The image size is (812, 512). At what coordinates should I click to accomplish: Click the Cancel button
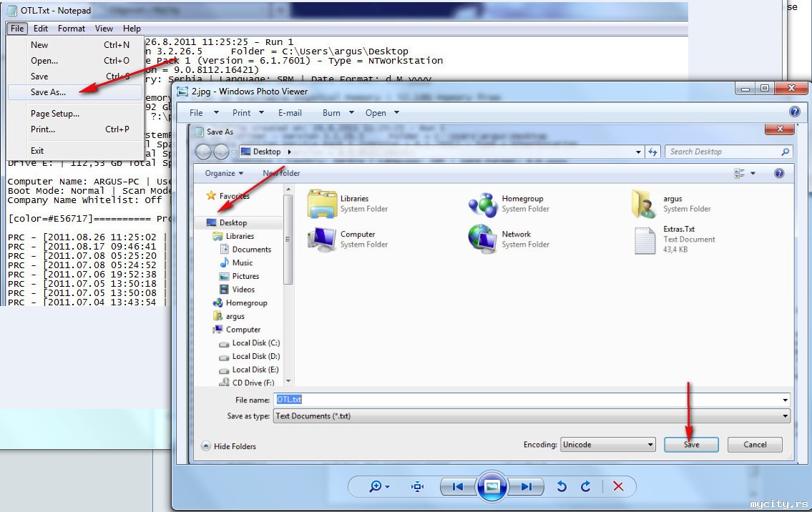click(755, 445)
